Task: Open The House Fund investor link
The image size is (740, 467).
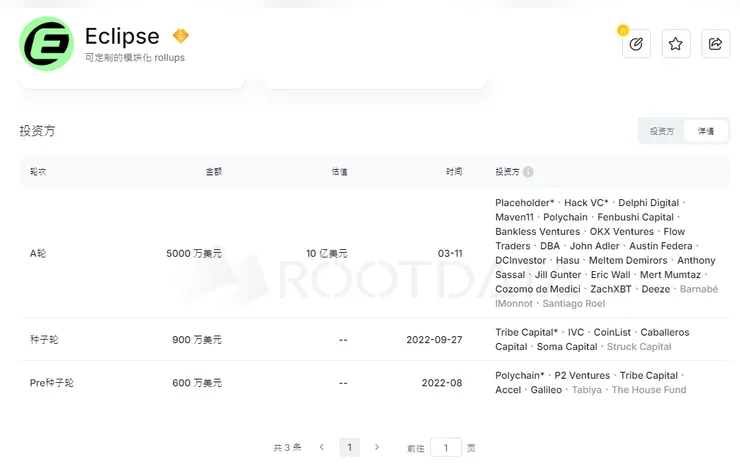Action: [x=649, y=390]
